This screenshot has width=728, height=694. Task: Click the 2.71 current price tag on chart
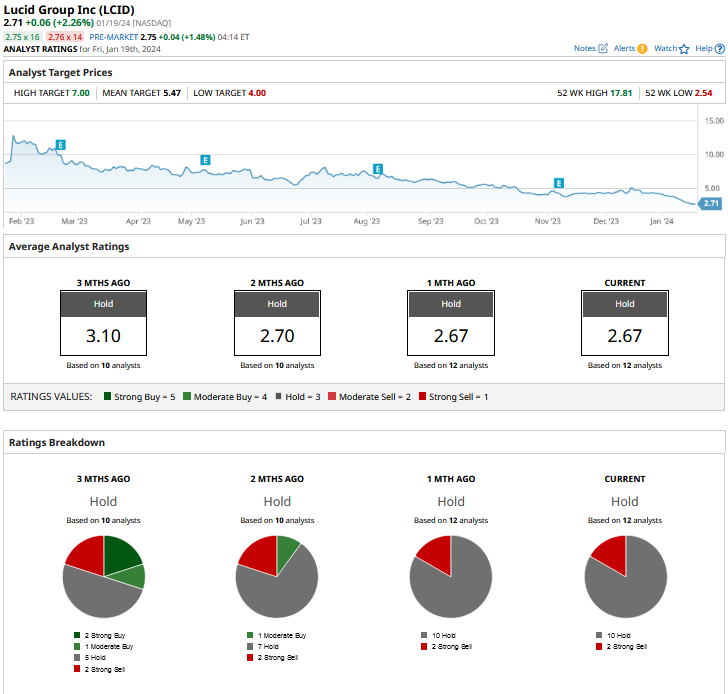(x=711, y=203)
